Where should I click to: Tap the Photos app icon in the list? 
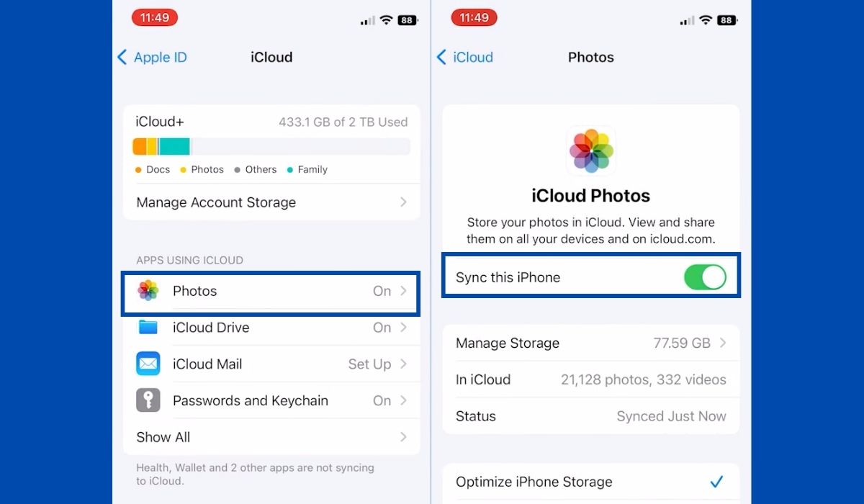click(148, 291)
